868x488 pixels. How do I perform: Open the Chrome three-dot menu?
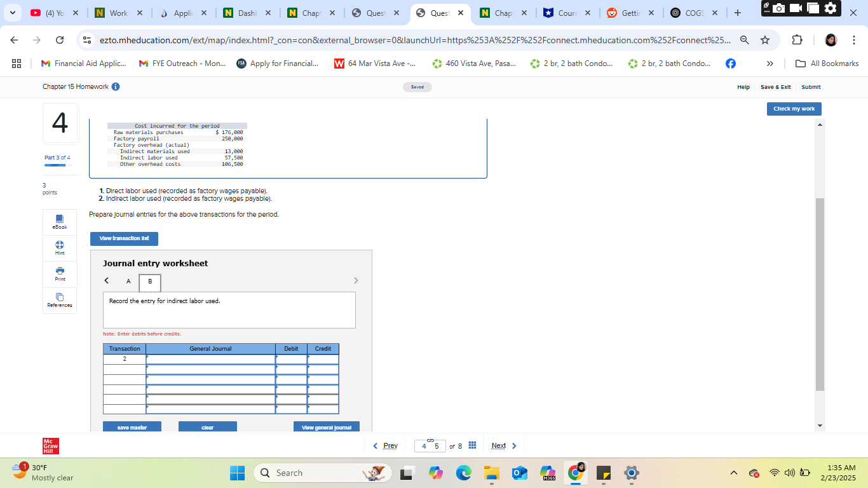click(x=854, y=40)
